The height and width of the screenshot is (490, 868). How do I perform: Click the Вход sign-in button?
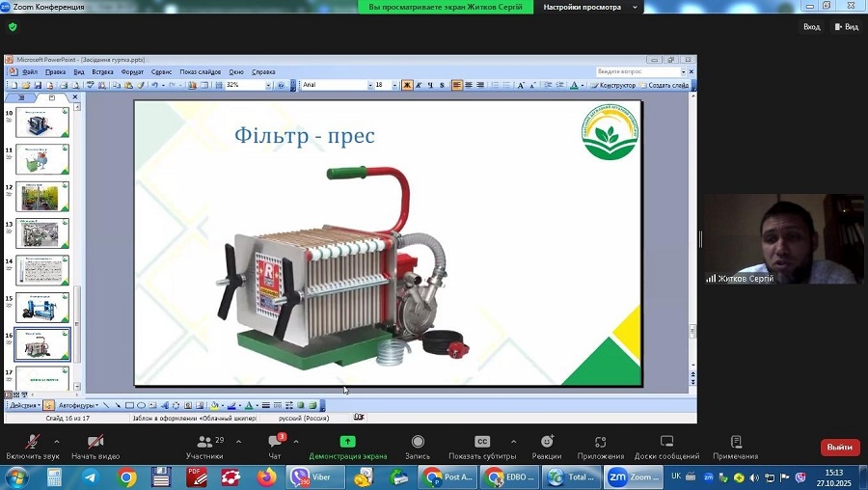tap(811, 27)
